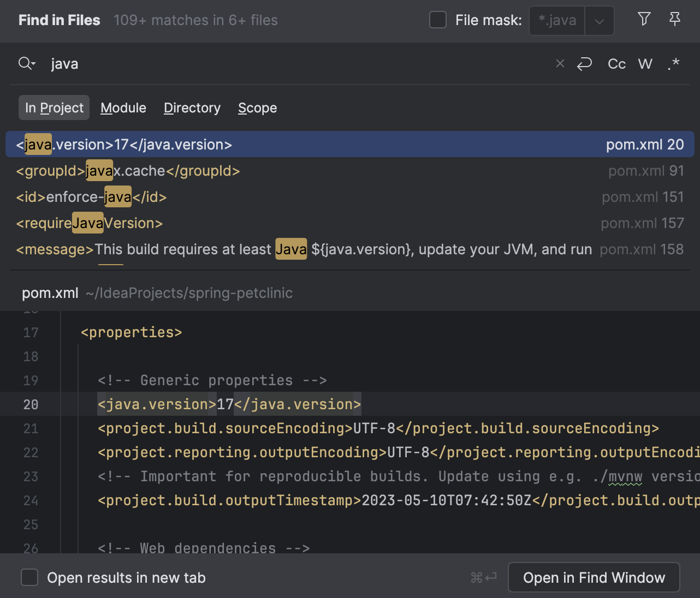This screenshot has height=598, width=700.
Task: Check Open results in new tab
Action: point(29,577)
